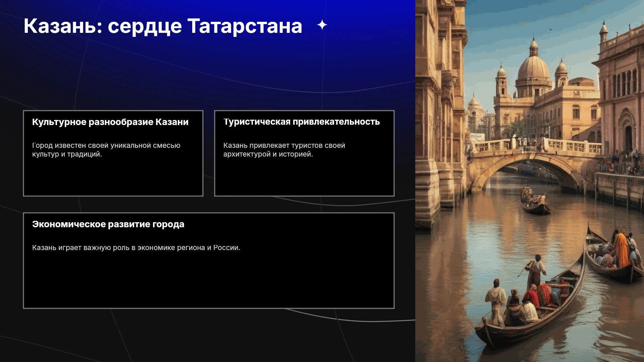Select the 'Экономическое развитие города' heading
This screenshot has width=644, height=362.
[x=108, y=224]
